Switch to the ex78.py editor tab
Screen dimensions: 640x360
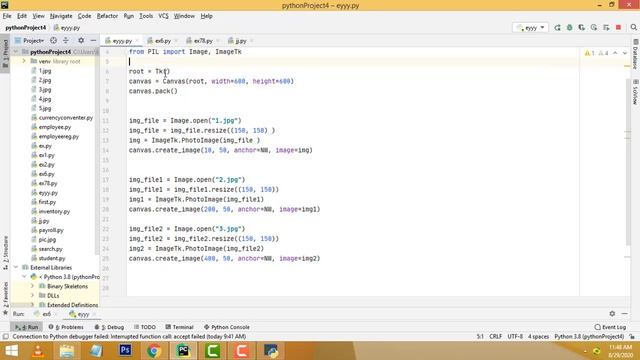coord(203,41)
